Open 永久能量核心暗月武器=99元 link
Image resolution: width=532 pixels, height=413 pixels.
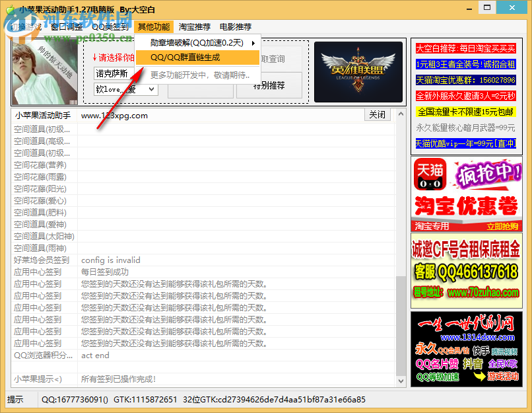pyautogui.click(x=466, y=128)
